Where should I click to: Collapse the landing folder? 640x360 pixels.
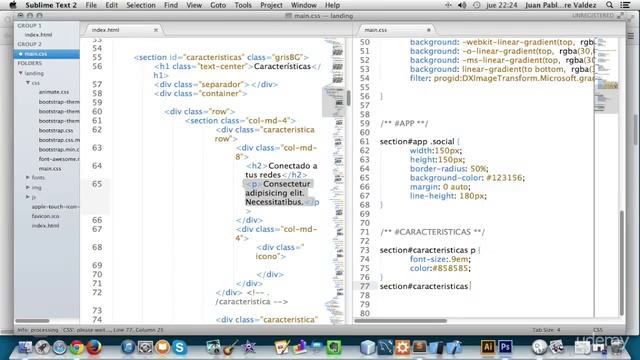click(x=21, y=73)
